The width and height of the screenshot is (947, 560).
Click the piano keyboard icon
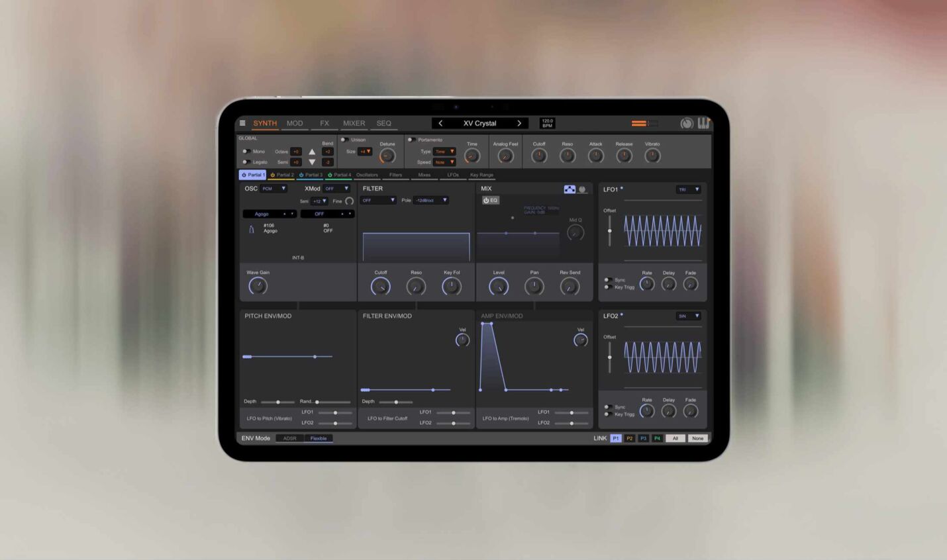click(x=703, y=123)
